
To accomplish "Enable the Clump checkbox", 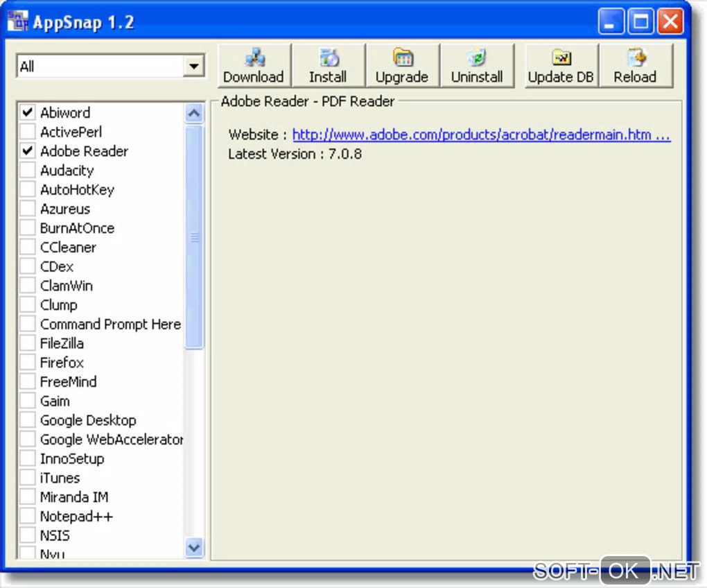I will [28, 304].
